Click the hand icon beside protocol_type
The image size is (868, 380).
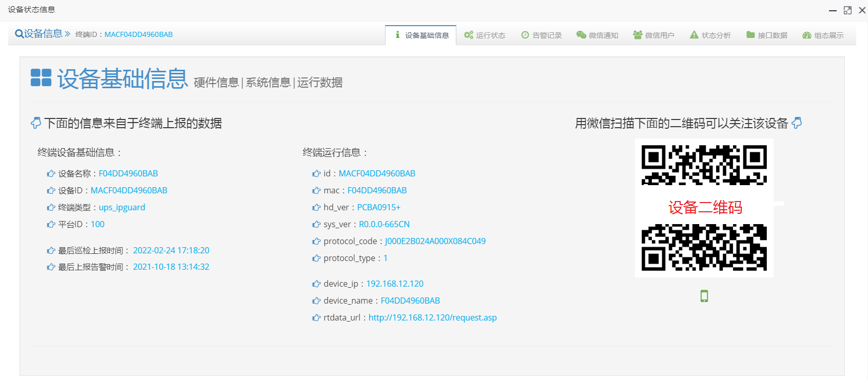[x=316, y=258]
